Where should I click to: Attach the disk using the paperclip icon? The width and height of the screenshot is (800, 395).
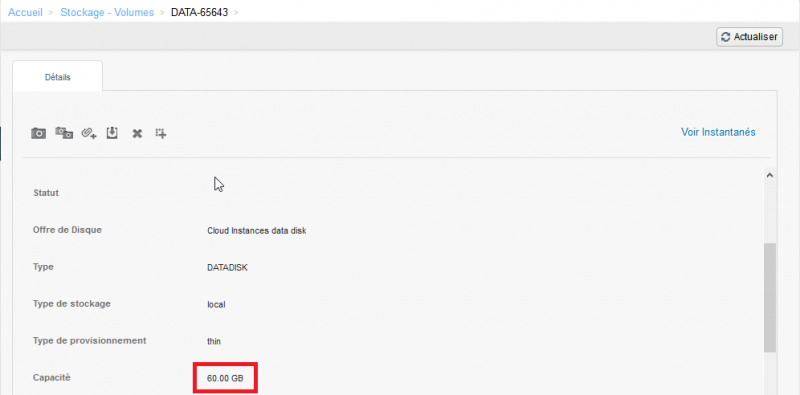[89, 133]
